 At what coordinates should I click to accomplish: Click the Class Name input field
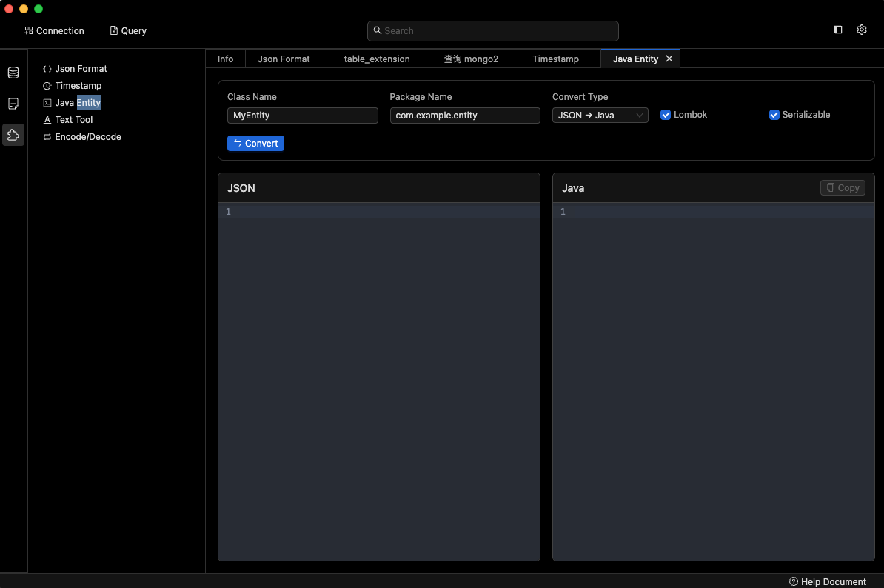pos(302,115)
